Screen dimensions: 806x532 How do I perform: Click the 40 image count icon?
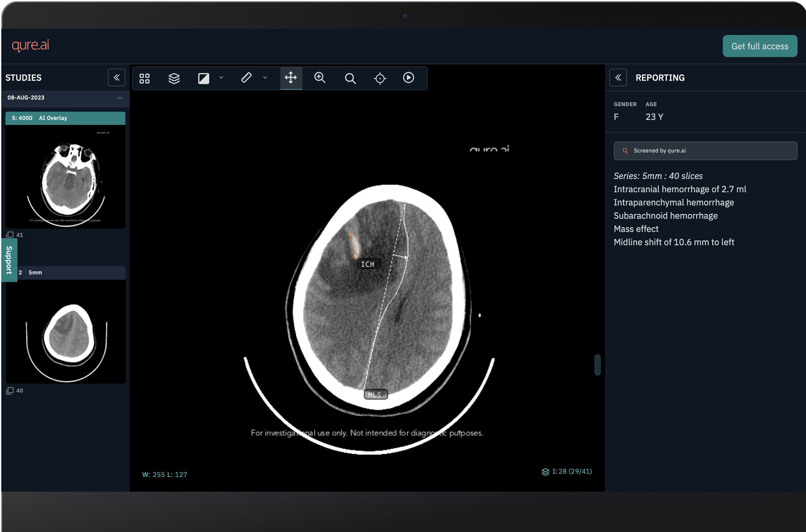tap(10, 390)
